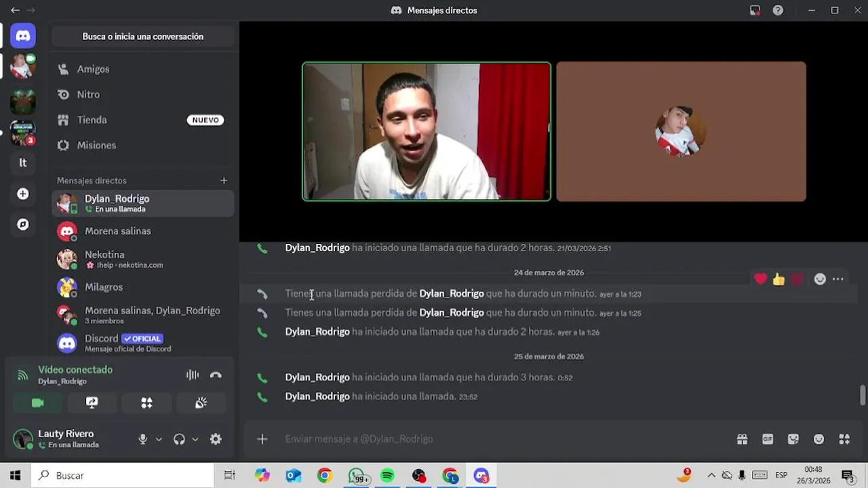Open Google Chrome from taskbar
The width and height of the screenshot is (868, 488).
[x=324, y=476]
